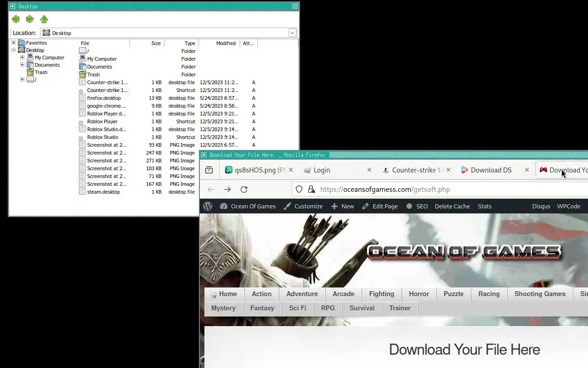Open Stats in admin bar
This screenshot has width=588, height=368.
pos(485,206)
